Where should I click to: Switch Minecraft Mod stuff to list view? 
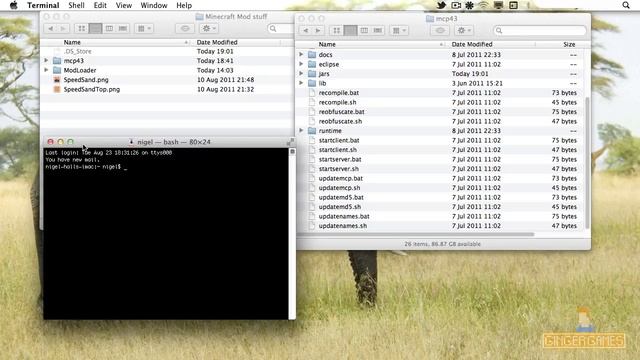point(96,28)
